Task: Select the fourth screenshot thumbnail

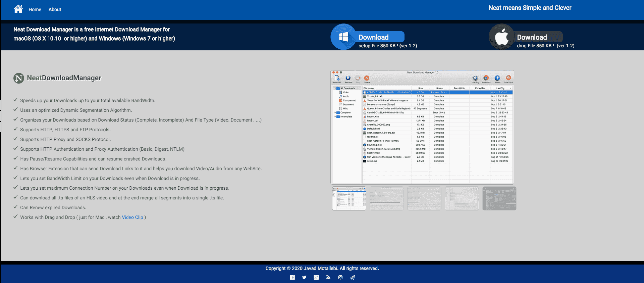Action: [x=462, y=198]
